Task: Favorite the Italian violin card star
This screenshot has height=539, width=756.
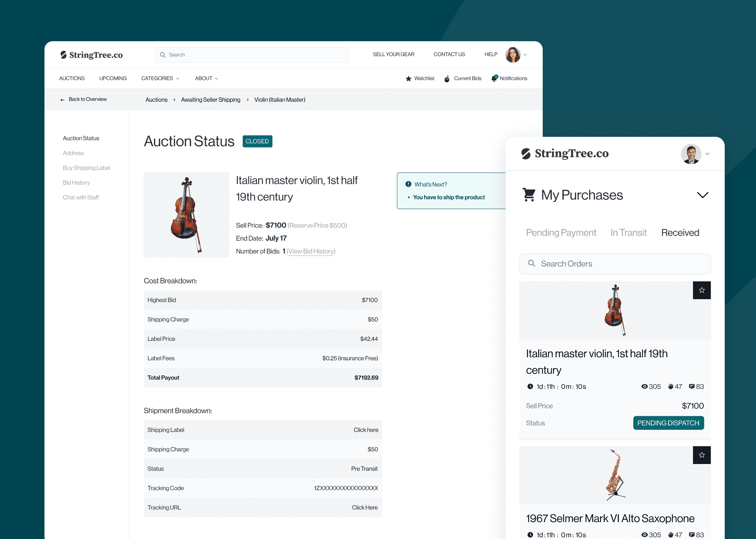Action: 702,291
